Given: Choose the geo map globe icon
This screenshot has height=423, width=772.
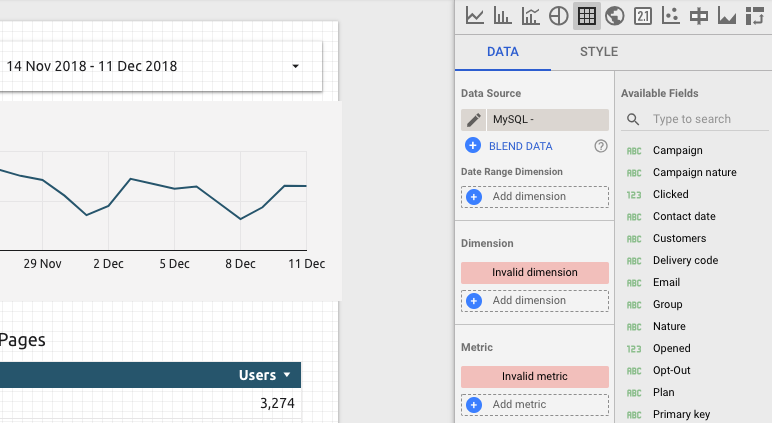Looking at the screenshot, I should pyautogui.click(x=615, y=15).
